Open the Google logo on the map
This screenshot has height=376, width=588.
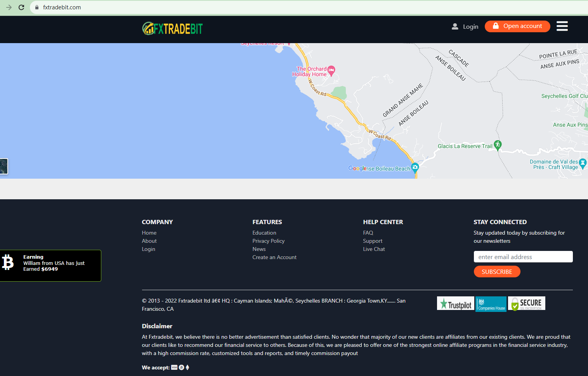point(357,168)
